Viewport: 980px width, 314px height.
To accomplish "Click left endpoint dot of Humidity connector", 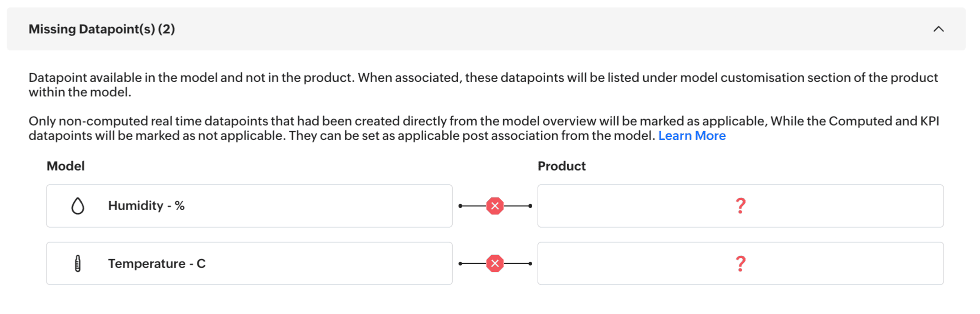I will [x=460, y=206].
